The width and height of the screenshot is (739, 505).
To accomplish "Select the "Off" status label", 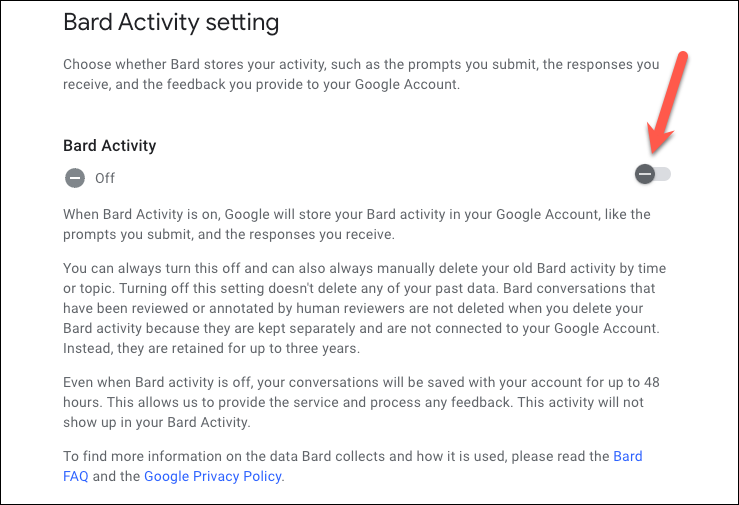I will (x=105, y=178).
